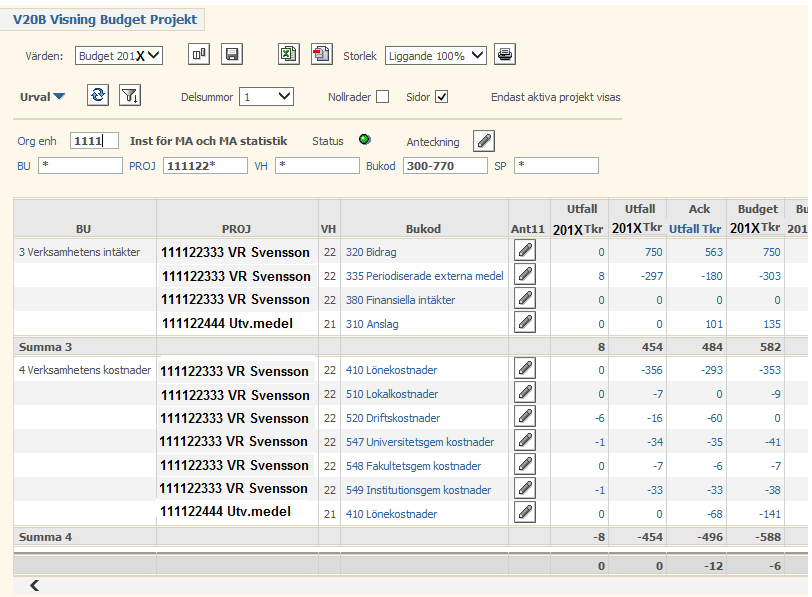Export the report as PDF document

[322, 54]
